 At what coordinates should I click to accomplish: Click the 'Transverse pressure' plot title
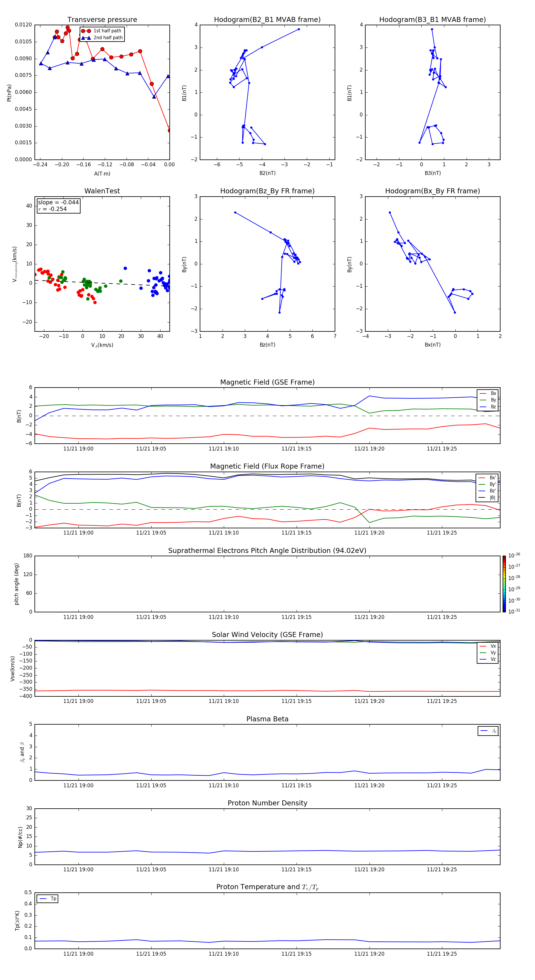(102, 20)
